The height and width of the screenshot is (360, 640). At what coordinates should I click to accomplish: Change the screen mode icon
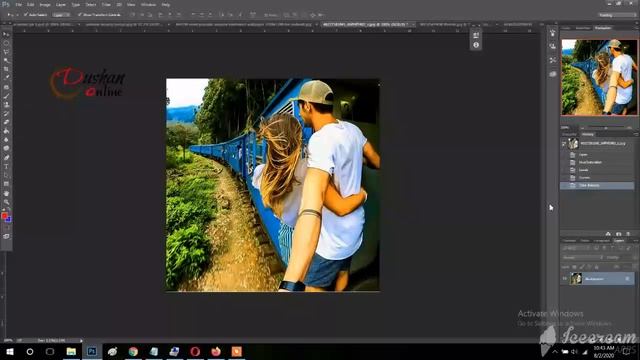point(6,236)
